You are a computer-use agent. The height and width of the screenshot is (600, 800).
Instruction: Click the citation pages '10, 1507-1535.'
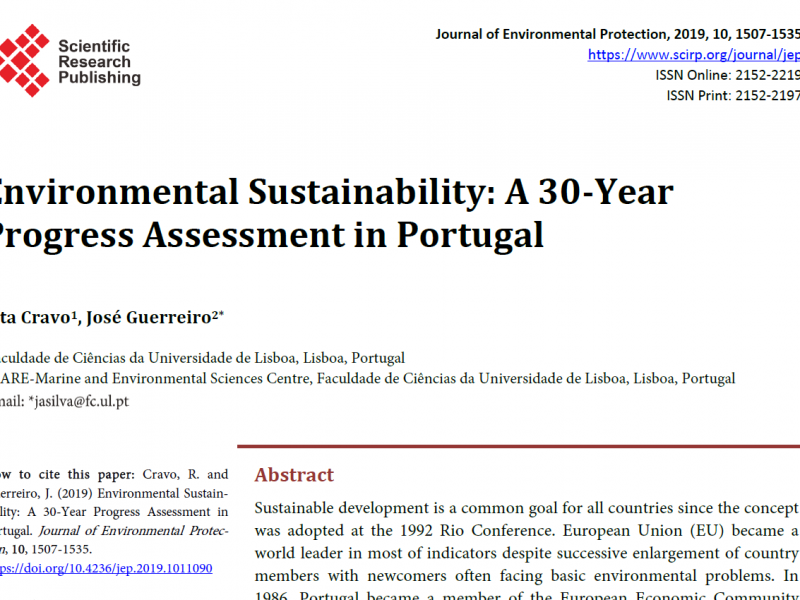point(52,549)
